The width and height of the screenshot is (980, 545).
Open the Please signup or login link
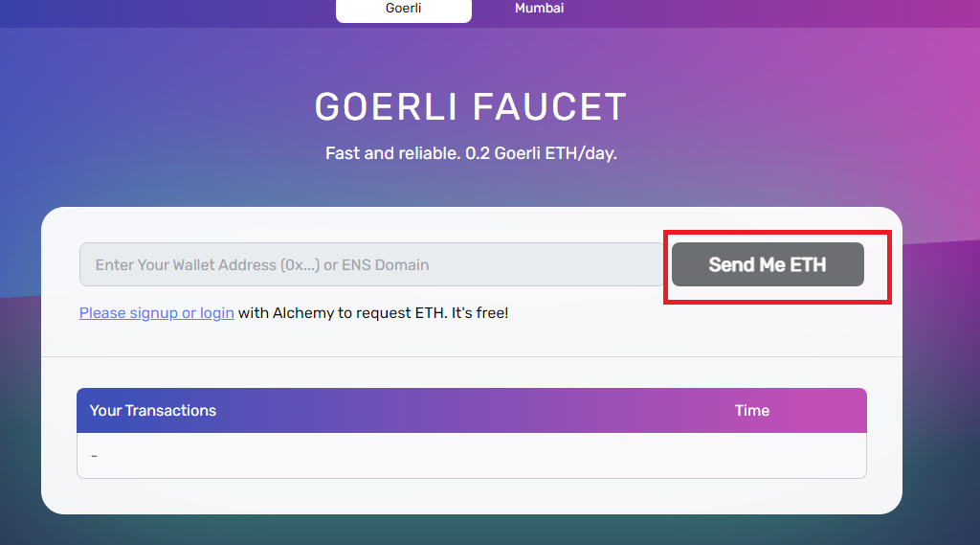(x=156, y=313)
